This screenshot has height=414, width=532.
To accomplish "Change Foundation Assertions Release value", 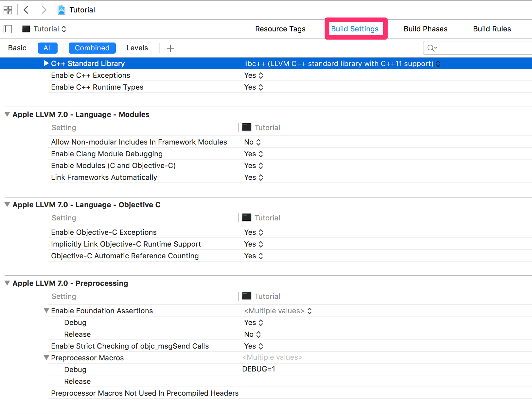I will click(253, 334).
